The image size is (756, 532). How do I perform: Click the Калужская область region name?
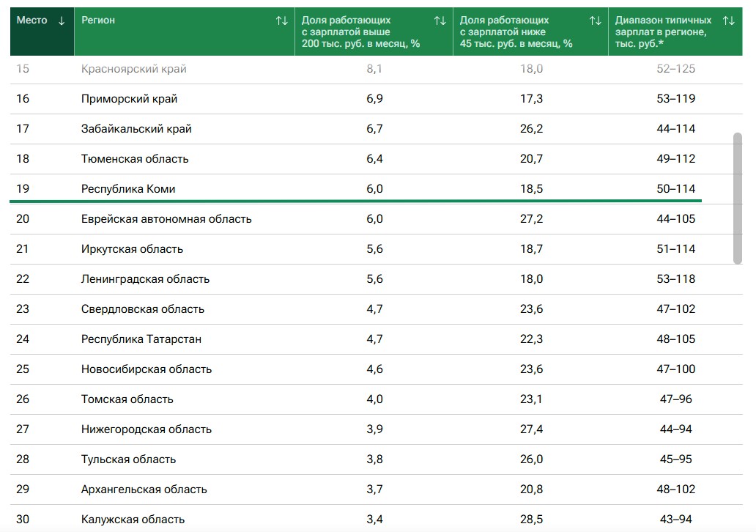click(133, 520)
